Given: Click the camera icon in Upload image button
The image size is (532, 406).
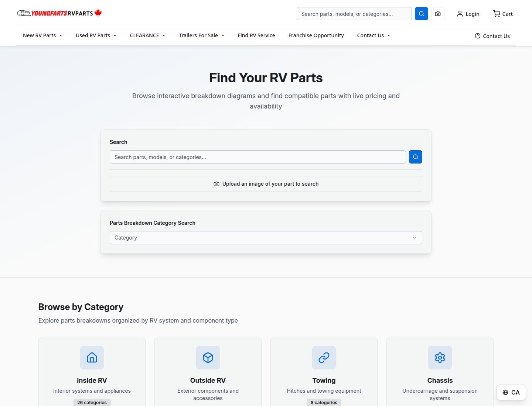Looking at the screenshot, I should click(x=216, y=184).
